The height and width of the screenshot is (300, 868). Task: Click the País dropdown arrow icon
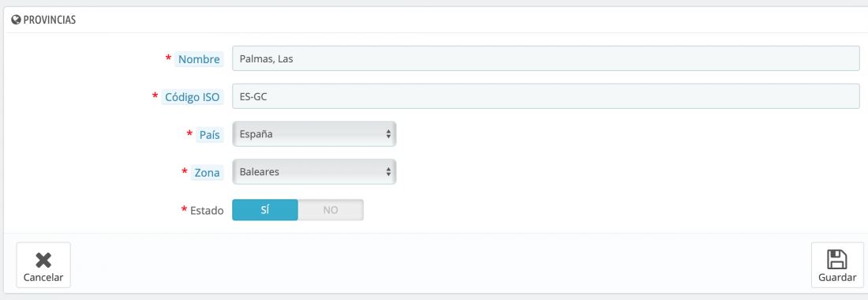click(x=388, y=134)
